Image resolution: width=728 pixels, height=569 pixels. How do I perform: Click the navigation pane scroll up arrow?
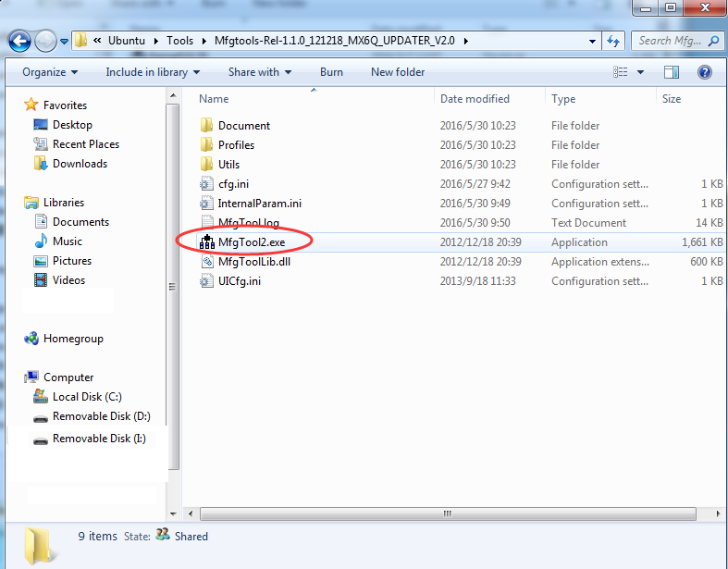pyautogui.click(x=173, y=95)
